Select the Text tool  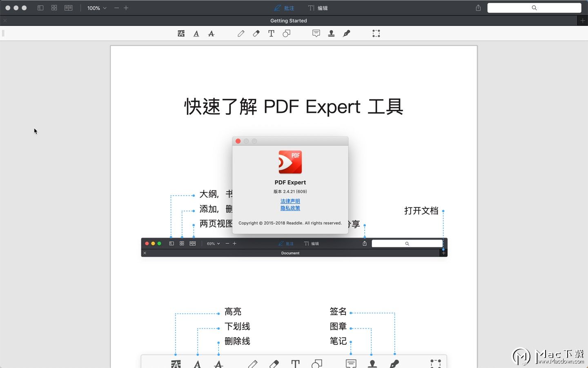[271, 34]
